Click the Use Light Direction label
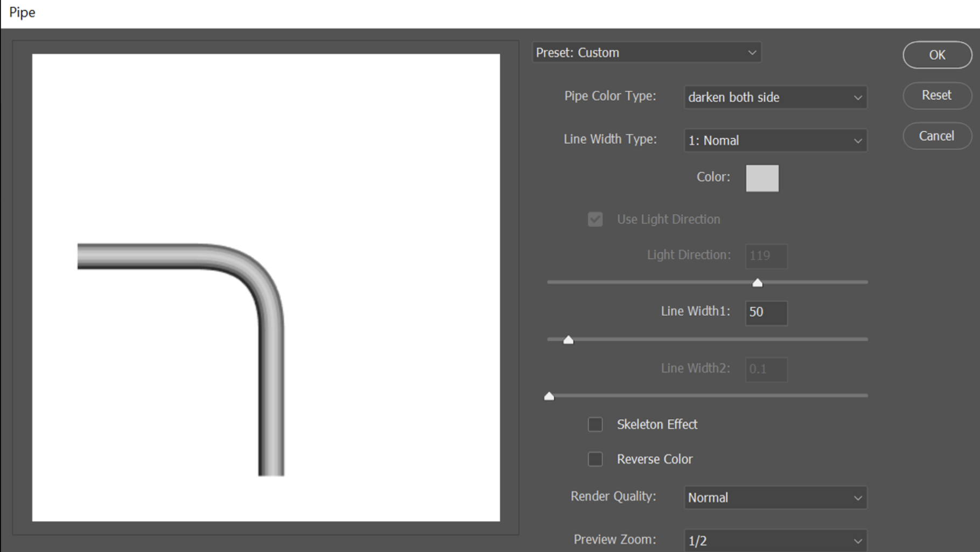Screen dimensions: 980x552 (x=668, y=220)
